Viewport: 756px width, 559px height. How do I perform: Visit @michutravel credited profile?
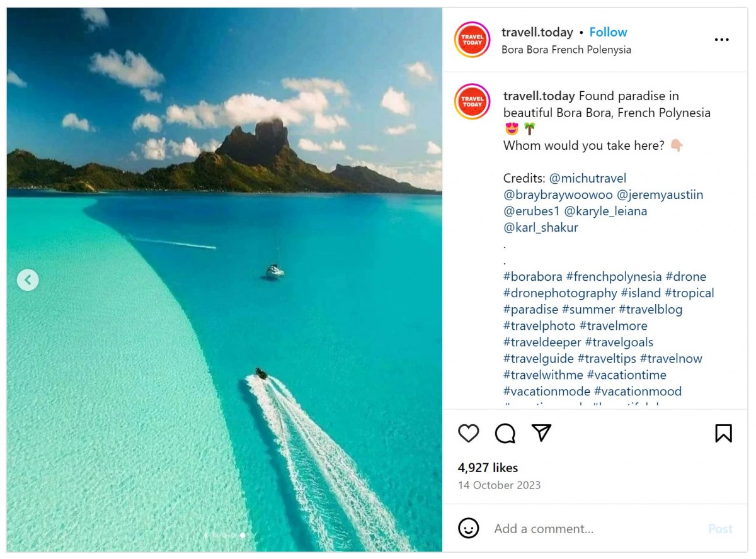coord(587,178)
